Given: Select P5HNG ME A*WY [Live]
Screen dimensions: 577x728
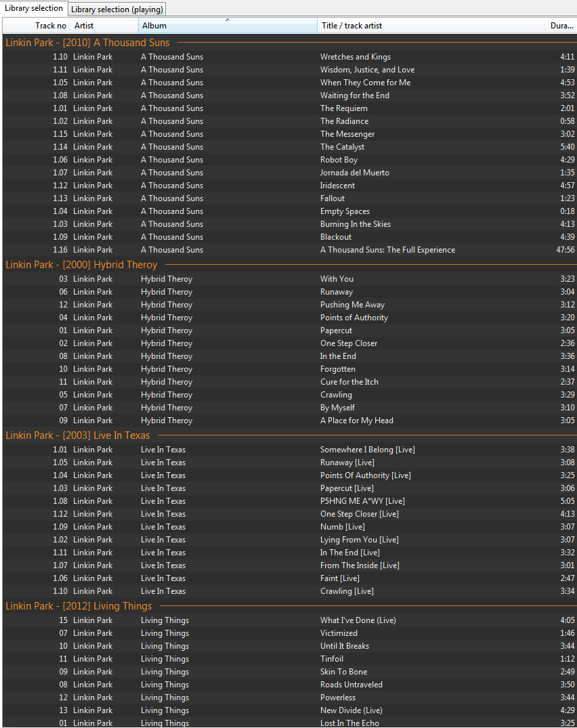Looking at the screenshot, I should (290, 501).
